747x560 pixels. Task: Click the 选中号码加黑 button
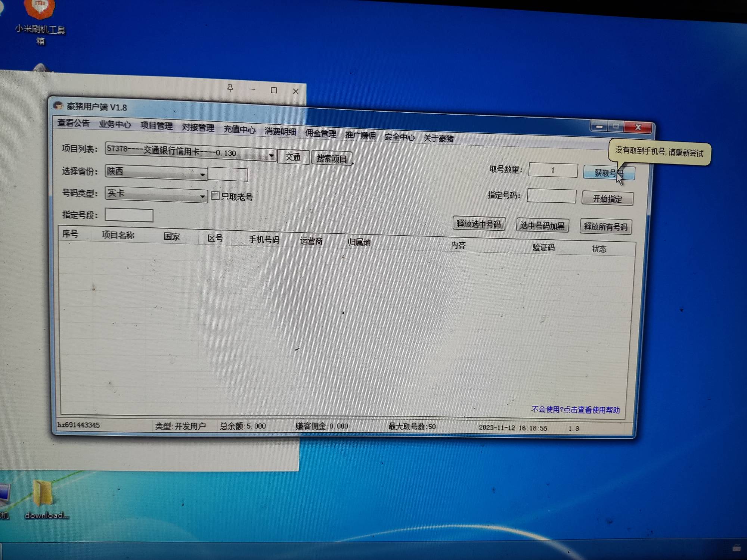pos(542,225)
